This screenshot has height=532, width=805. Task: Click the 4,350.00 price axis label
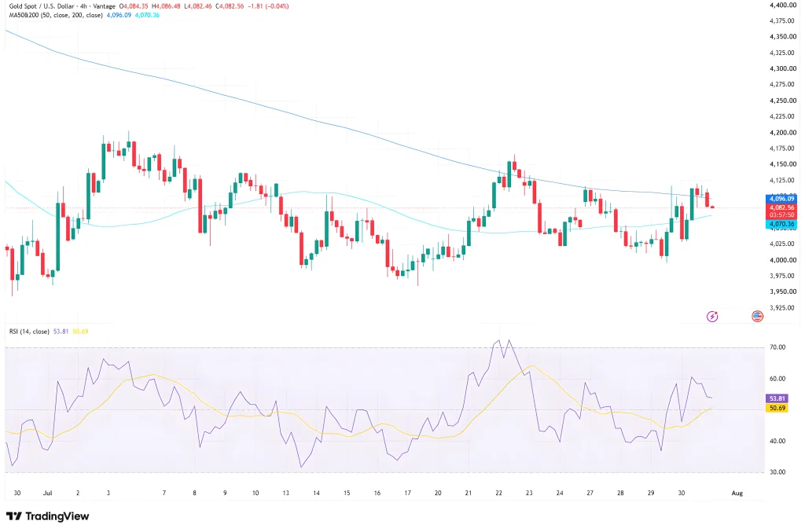(x=782, y=37)
